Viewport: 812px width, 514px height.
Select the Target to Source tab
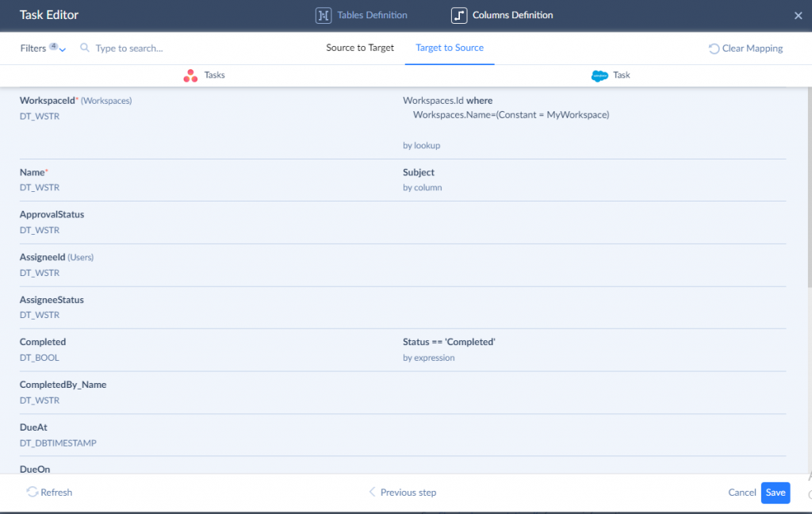tap(450, 48)
